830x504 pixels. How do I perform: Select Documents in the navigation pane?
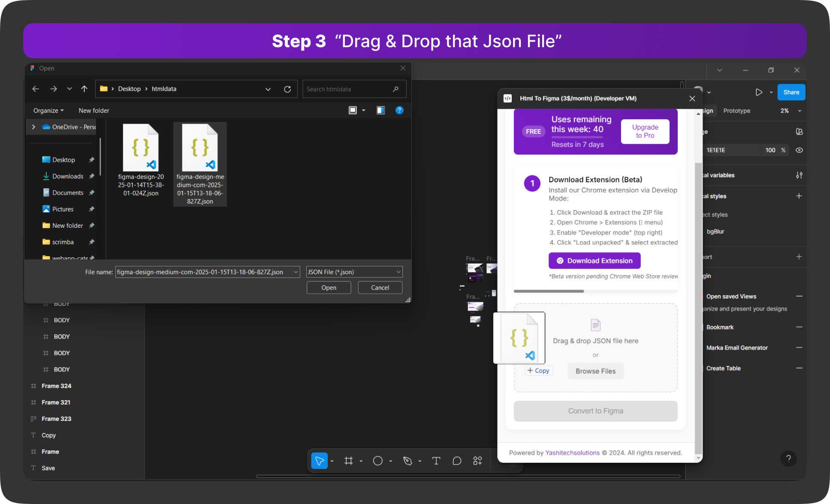pyautogui.click(x=68, y=193)
